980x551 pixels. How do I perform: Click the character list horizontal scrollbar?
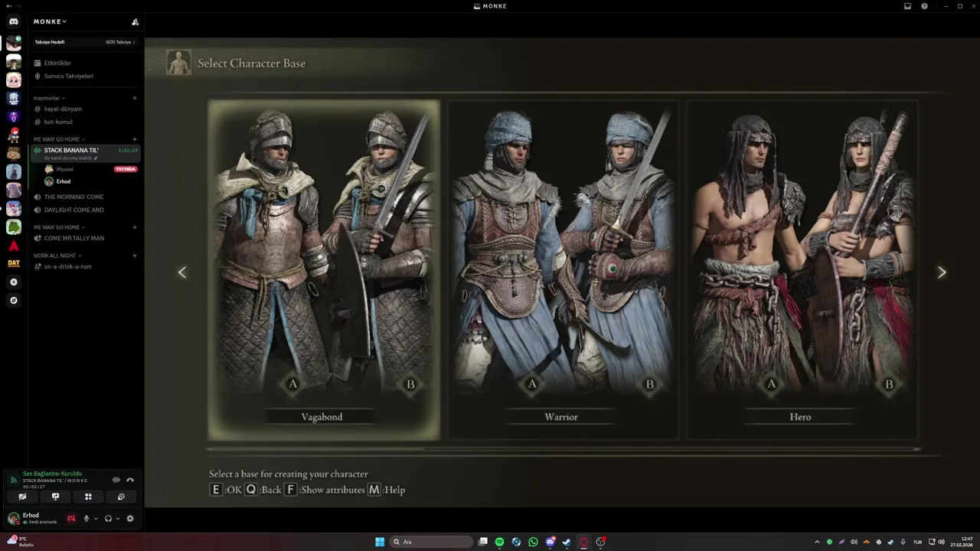[563, 449]
